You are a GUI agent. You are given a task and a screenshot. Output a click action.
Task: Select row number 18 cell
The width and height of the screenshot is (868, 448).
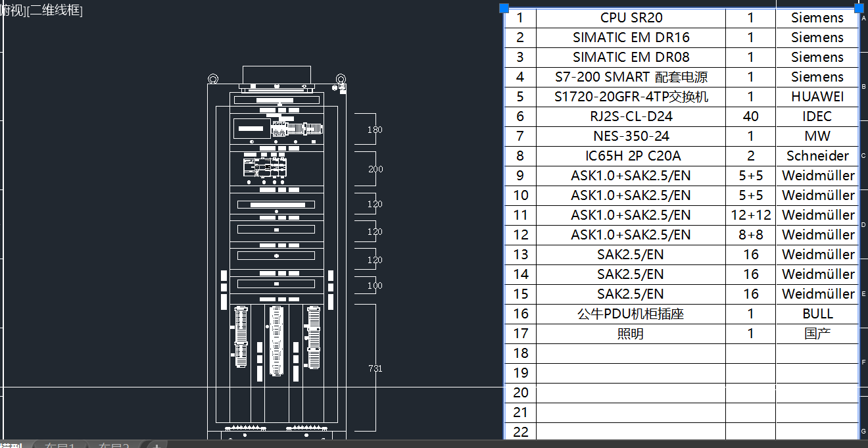coord(521,353)
